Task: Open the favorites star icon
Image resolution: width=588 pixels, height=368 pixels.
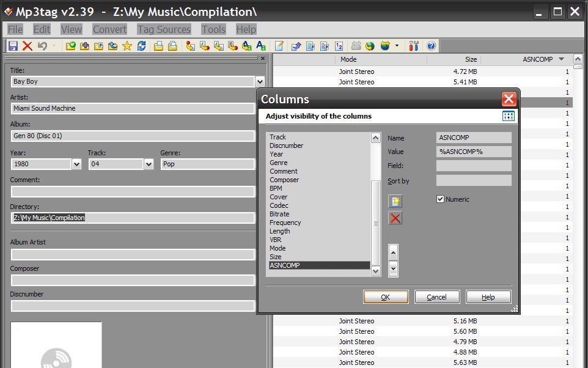Action: coord(127,46)
